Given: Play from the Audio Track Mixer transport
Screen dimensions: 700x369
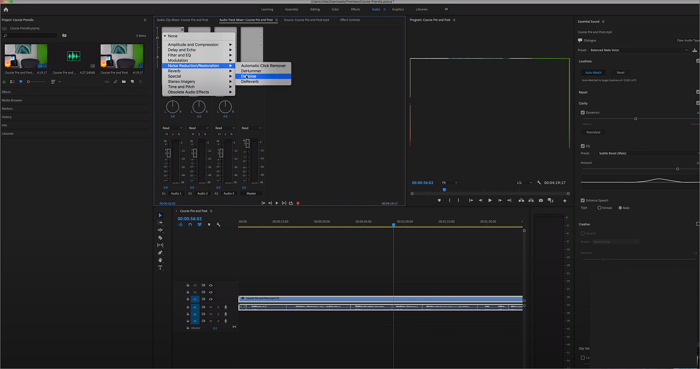Looking at the screenshot, I should pyautogui.click(x=277, y=203).
